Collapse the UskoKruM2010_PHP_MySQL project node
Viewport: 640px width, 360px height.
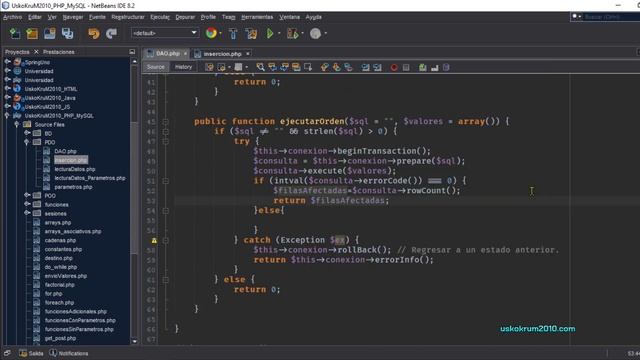pyautogui.click(x=7, y=116)
